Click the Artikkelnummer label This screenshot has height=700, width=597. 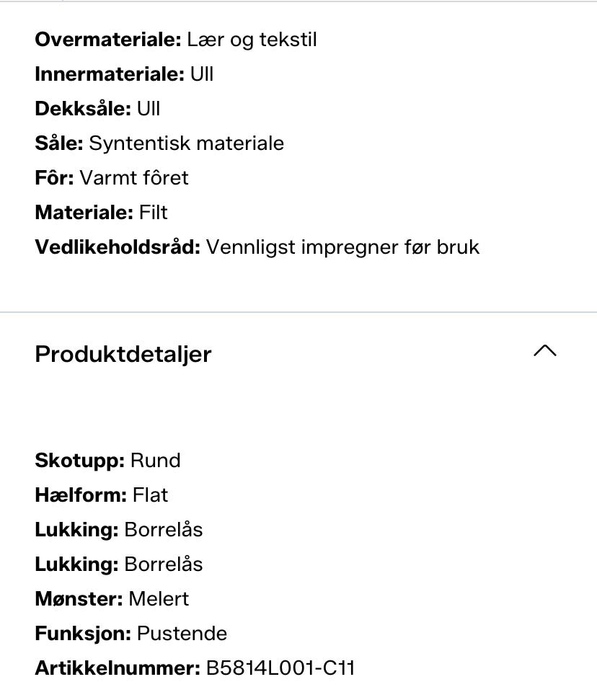point(118,668)
